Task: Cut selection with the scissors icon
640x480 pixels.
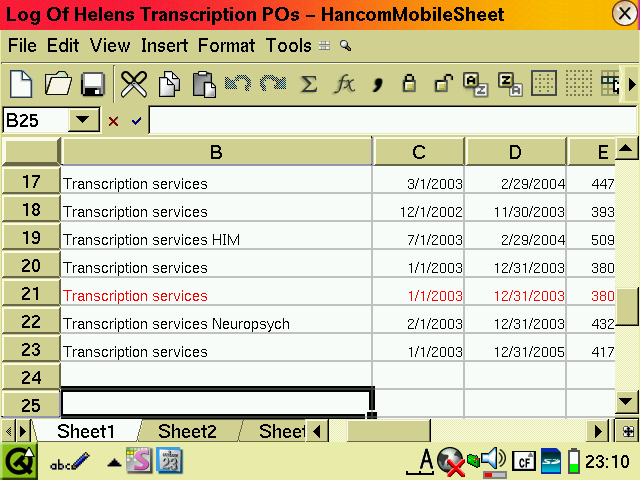Action: click(x=134, y=84)
